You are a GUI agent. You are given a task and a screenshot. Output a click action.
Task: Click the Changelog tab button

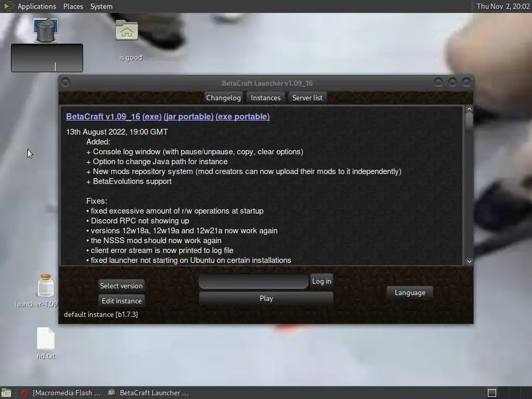click(223, 98)
